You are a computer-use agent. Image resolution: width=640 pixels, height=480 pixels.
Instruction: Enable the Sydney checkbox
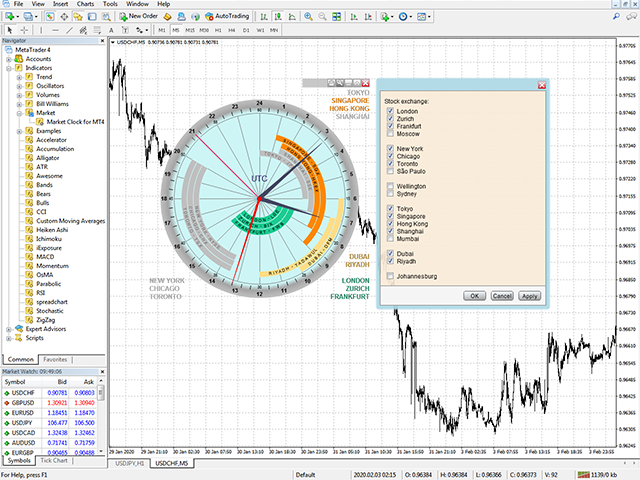390,193
